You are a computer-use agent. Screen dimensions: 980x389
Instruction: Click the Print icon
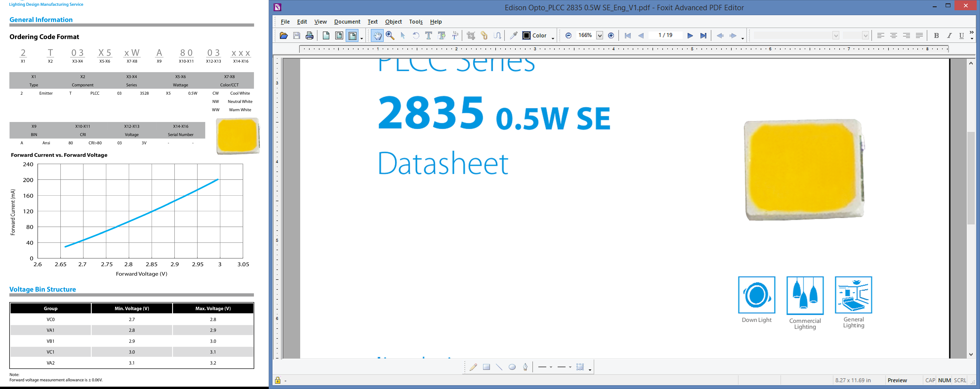tap(309, 35)
